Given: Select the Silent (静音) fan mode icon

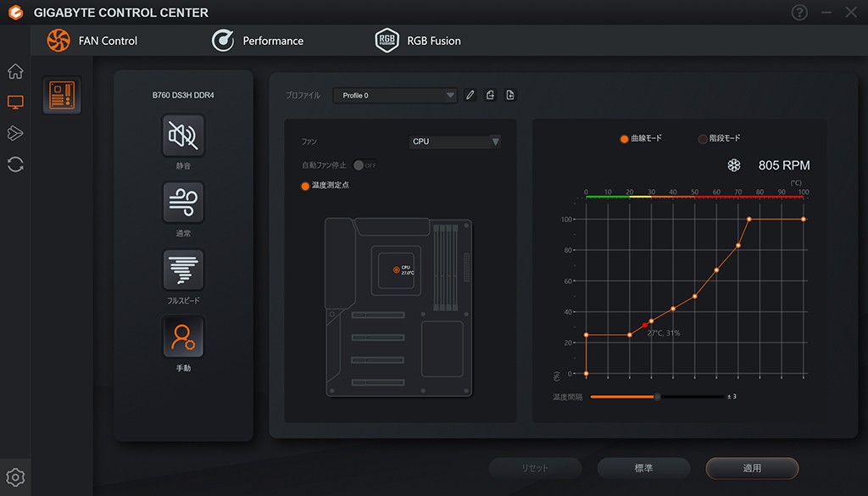Looking at the screenshot, I should pos(183,136).
